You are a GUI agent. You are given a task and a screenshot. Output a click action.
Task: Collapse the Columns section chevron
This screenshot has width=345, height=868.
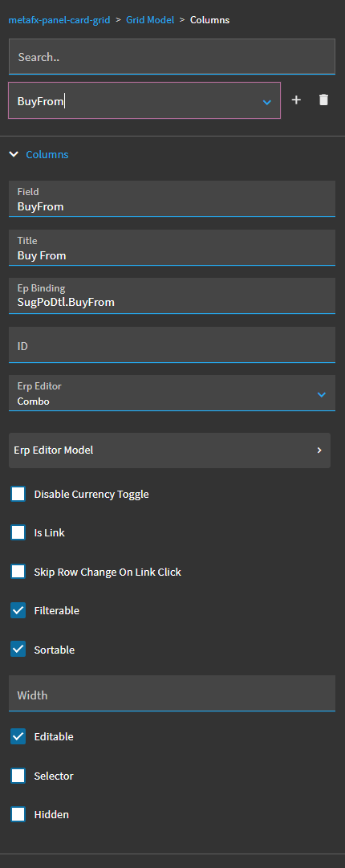click(14, 154)
